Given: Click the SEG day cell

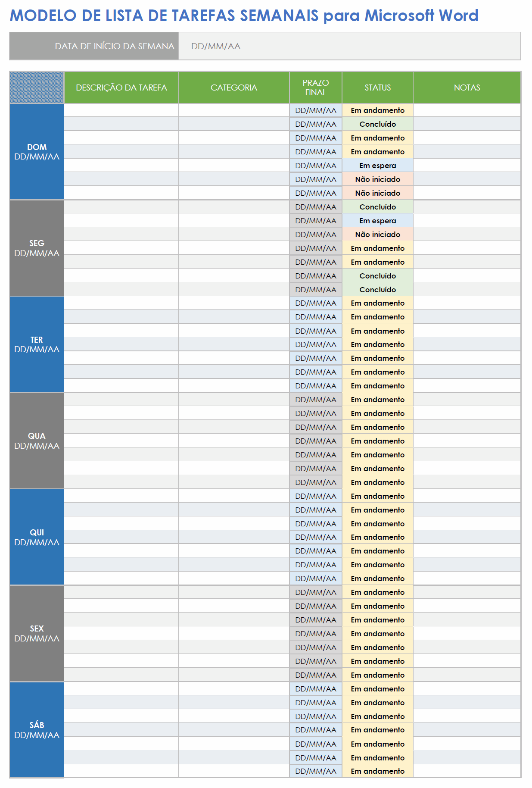Looking at the screenshot, I should point(37,248).
